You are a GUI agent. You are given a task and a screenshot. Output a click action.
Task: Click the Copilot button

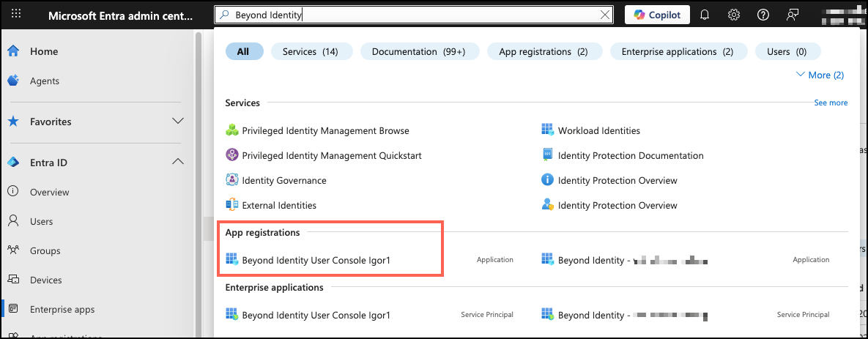click(657, 15)
